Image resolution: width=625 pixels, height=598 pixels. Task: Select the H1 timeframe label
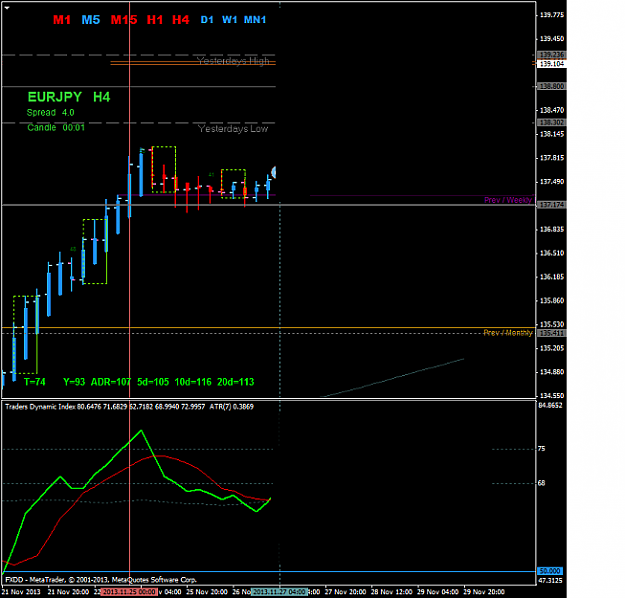click(155, 20)
